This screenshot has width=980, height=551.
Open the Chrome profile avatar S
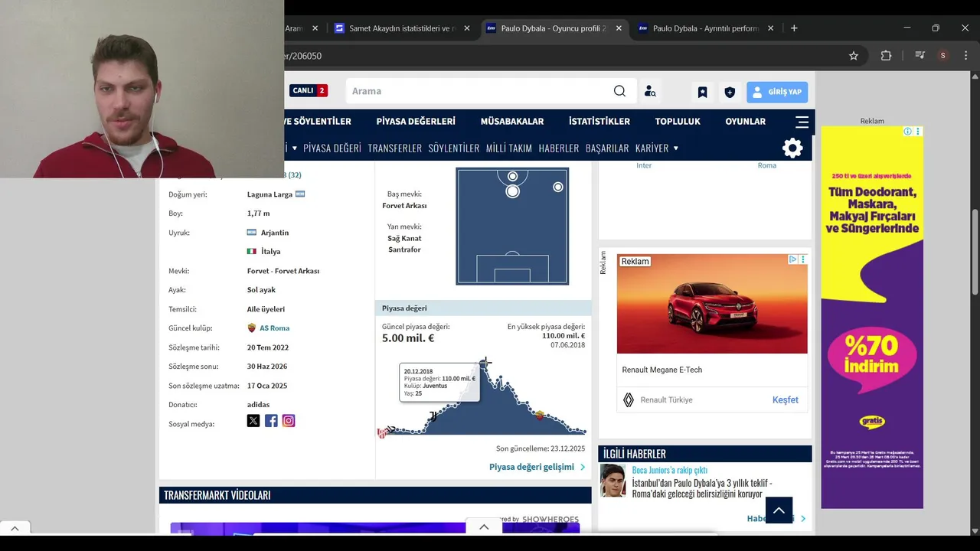(942, 56)
